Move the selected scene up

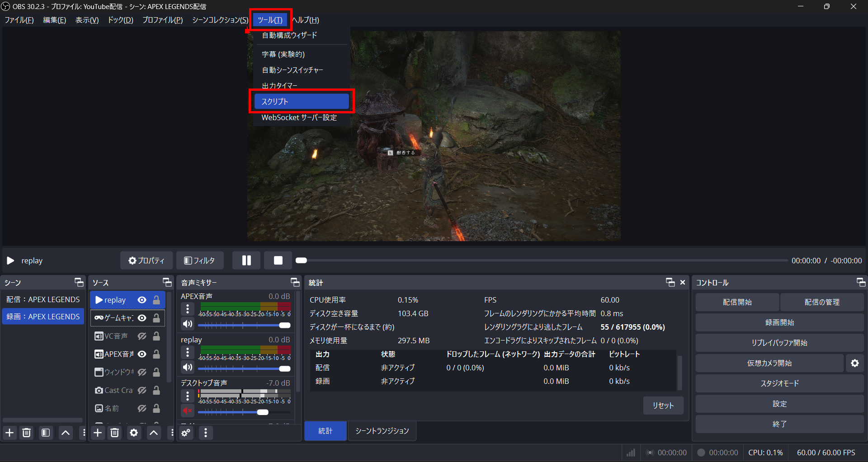tap(66, 433)
